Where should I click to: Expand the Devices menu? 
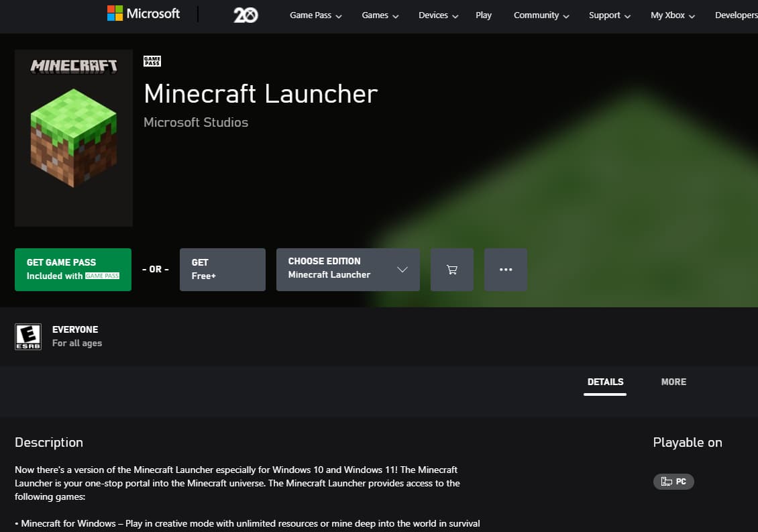point(438,15)
